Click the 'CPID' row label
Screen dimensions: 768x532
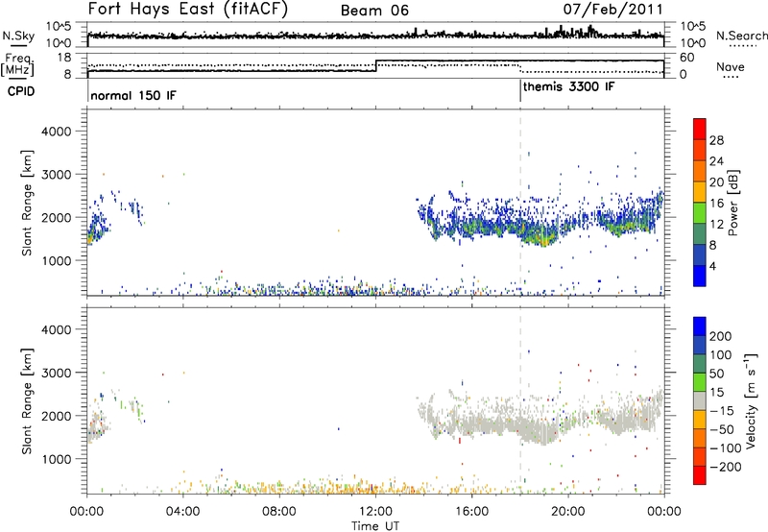coord(21,91)
